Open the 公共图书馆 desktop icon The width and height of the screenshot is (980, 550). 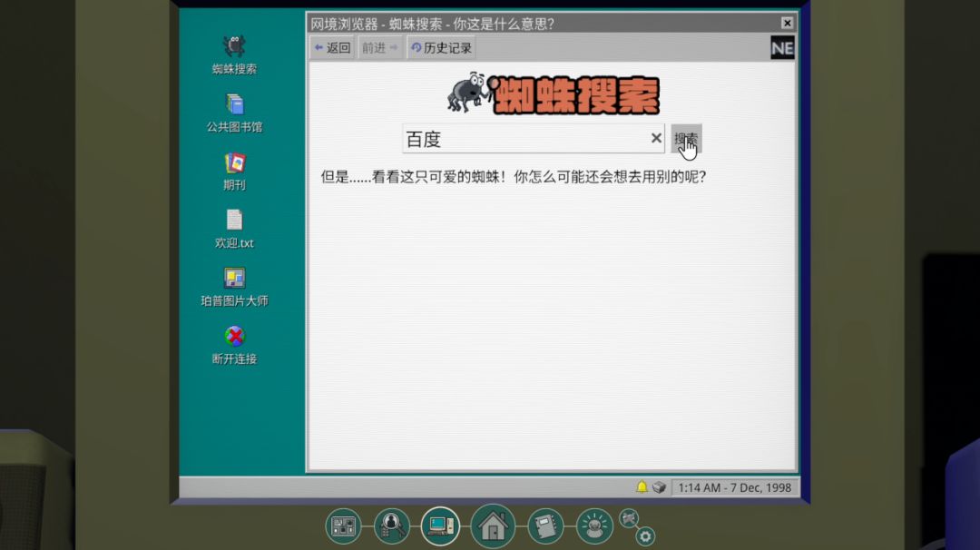pyautogui.click(x=234, y=113)
